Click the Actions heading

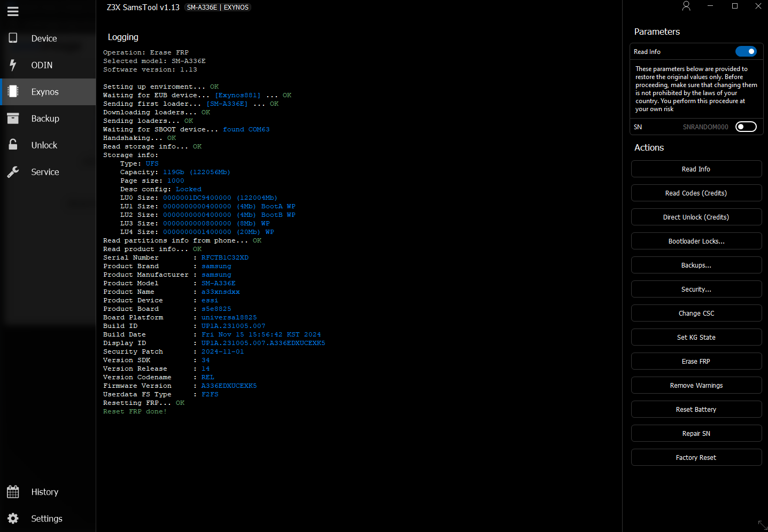649,147
